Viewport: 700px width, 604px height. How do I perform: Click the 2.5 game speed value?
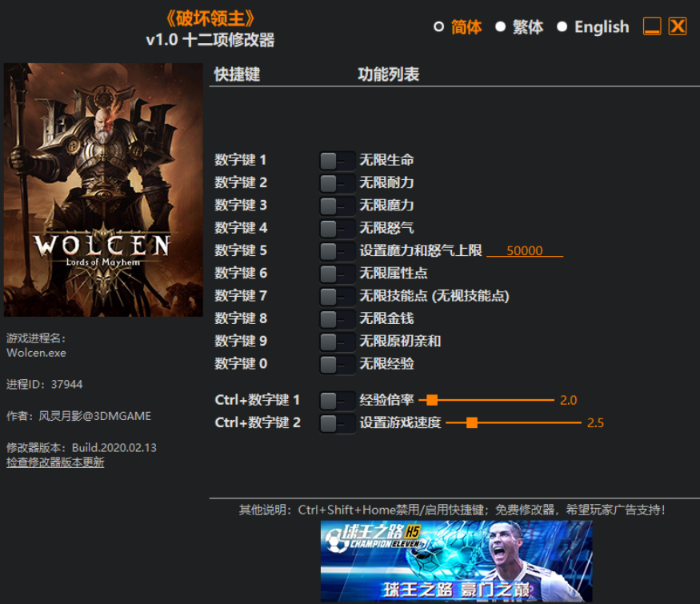[x=595, y=422]
